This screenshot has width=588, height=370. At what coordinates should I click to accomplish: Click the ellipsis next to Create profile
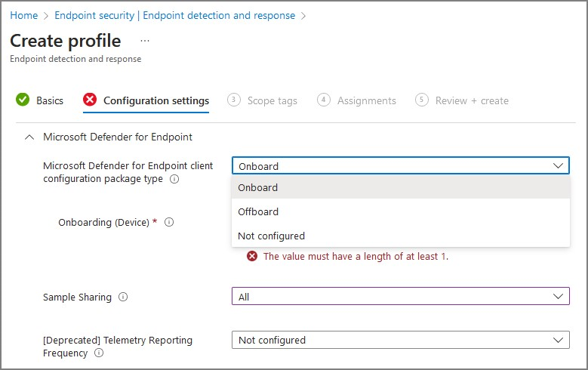[x=145, y=41]
